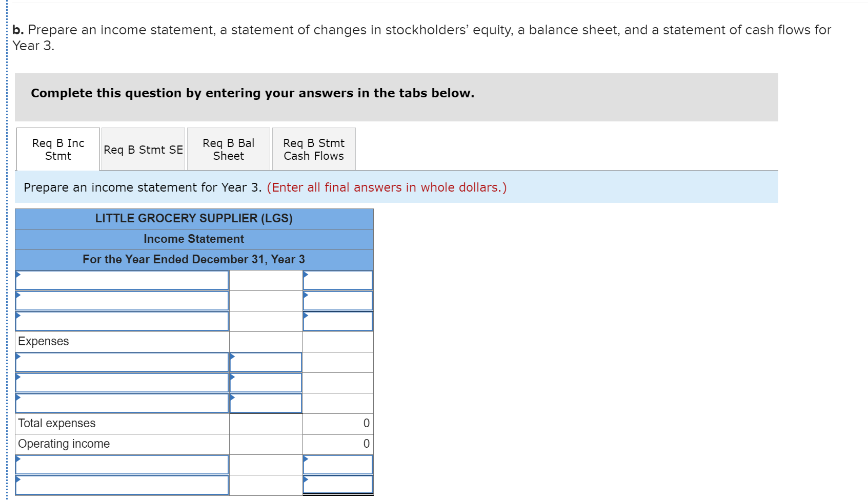Select the Req B Inc Stmt tab
Screen dimensions: 868x501
click(x=57, y=149)
